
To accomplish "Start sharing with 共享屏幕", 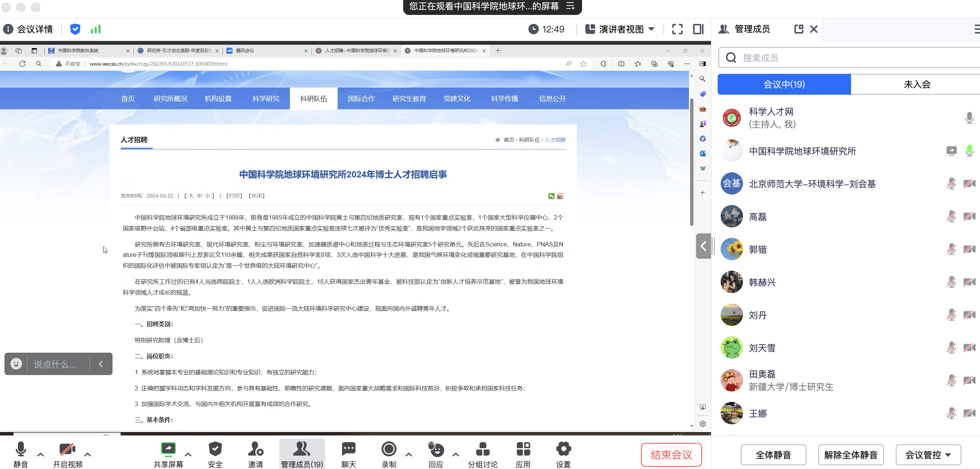I will [168, 454].
